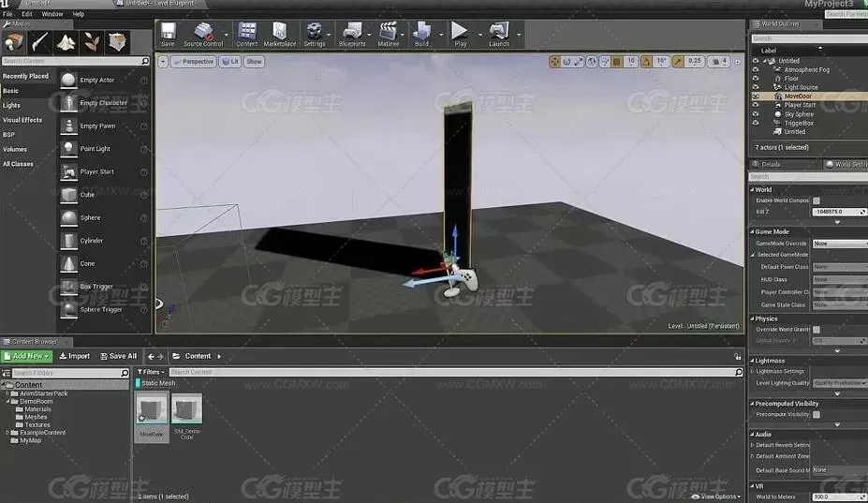This screenshot has height=503, width=868.
Task: Select Point Light in place list
Action: point(104,149)
